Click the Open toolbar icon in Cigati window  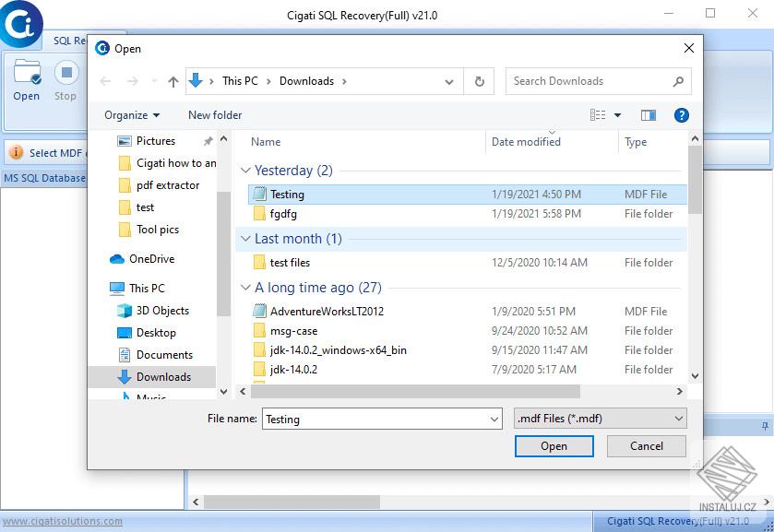(27, 73)
